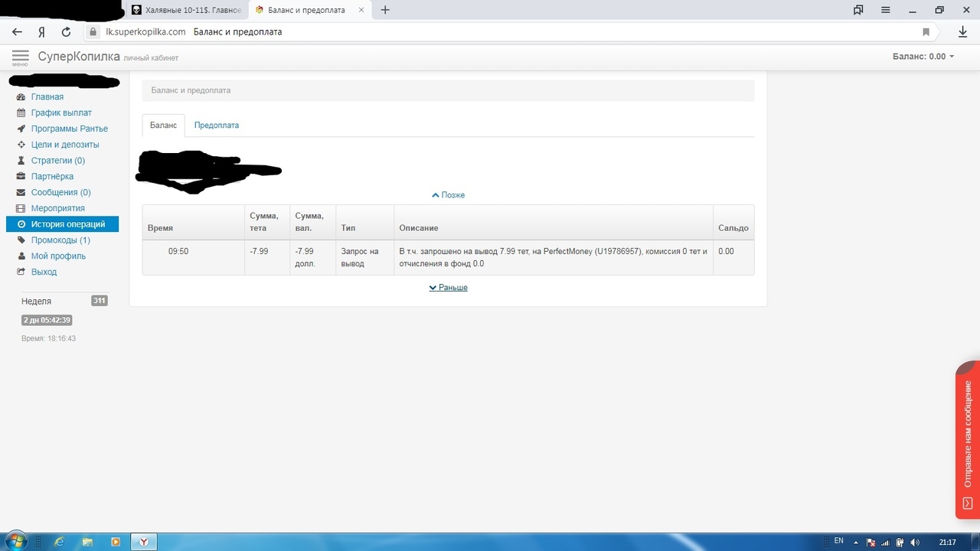Open Windows Start menu
The height and width of the screenshot is (551, 980).
pyautogui.click(x=15, y=541)
